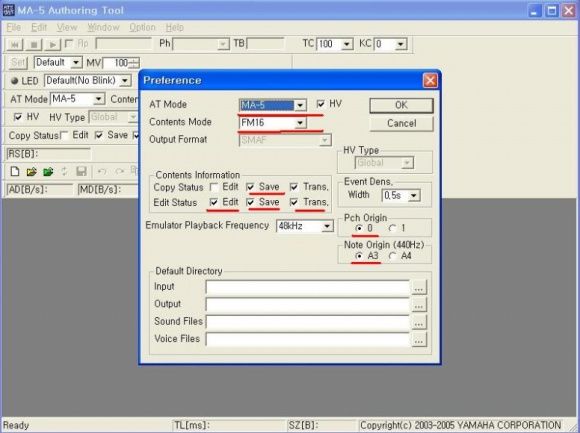Click the New file icon
580x433 pixels.
15,172
